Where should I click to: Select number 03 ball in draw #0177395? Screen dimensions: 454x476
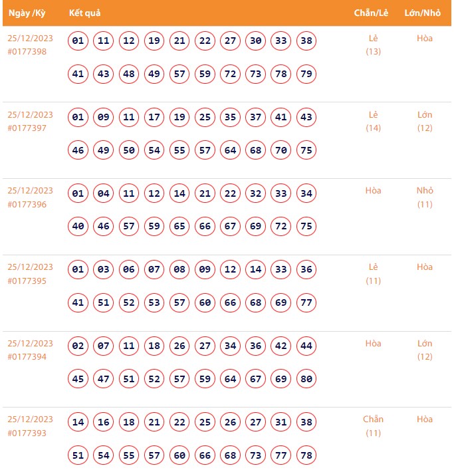coord(104,270)
